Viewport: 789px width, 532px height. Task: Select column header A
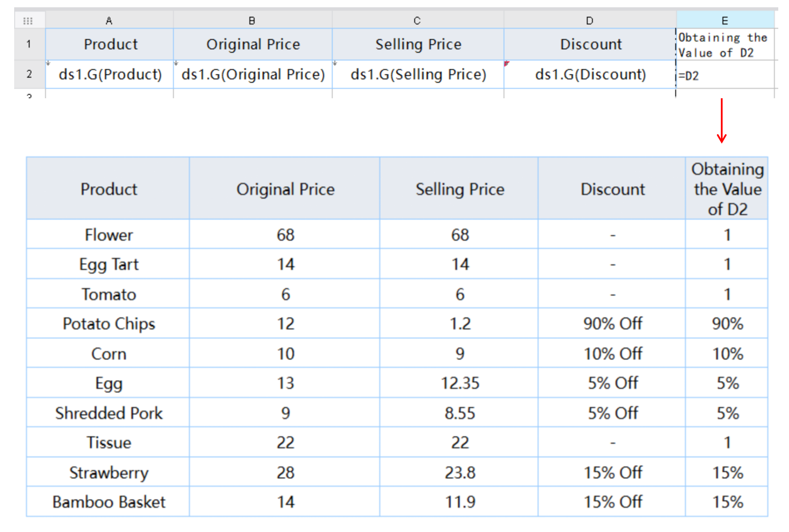(110, 20)
